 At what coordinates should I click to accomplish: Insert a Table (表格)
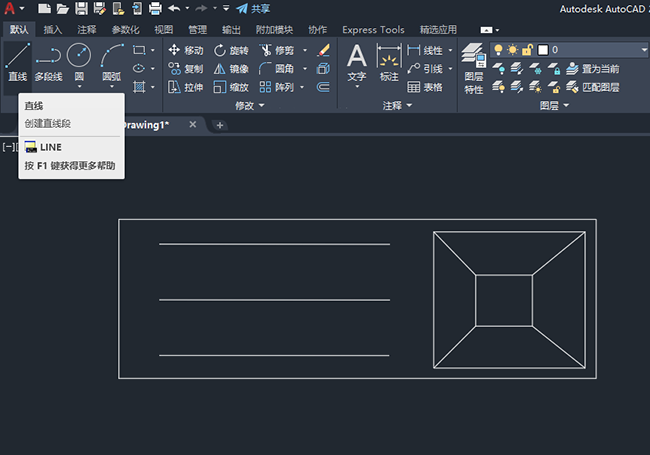(423, 87)
